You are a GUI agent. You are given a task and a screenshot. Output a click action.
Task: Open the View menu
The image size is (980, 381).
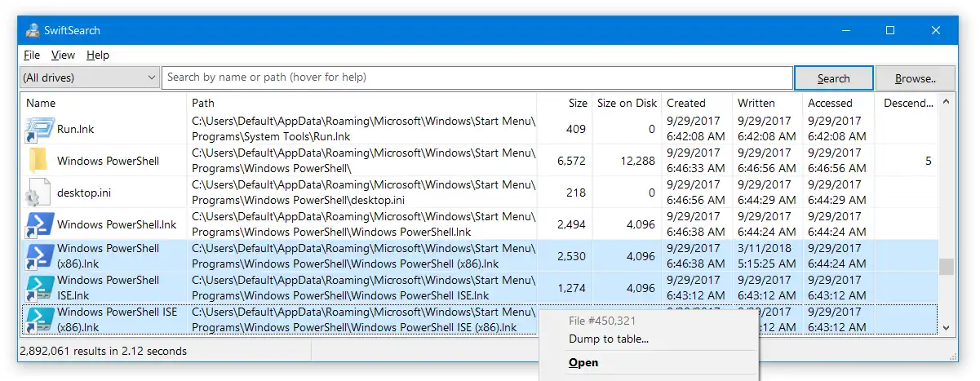tap(63, 55)
